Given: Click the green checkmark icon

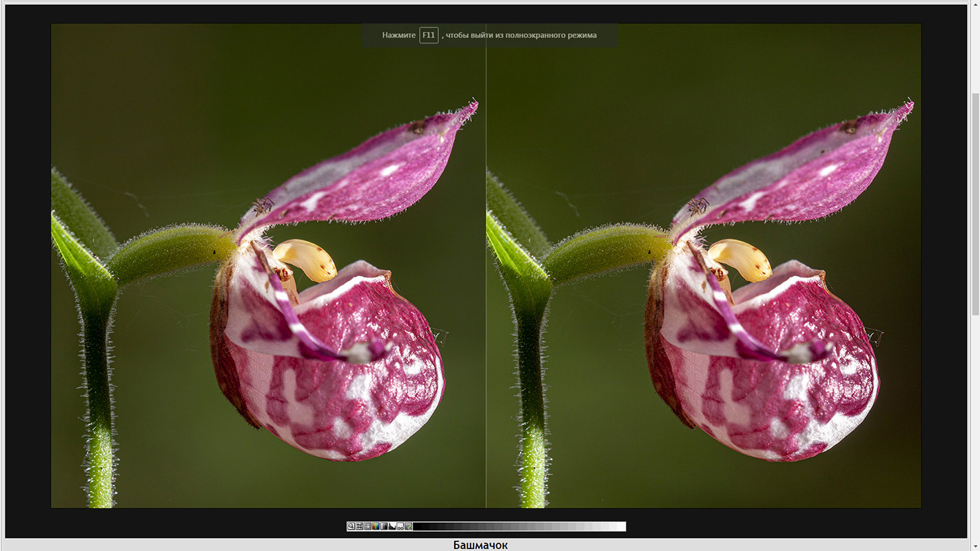Looking at the screenshot, I should (x=409, y=526).
